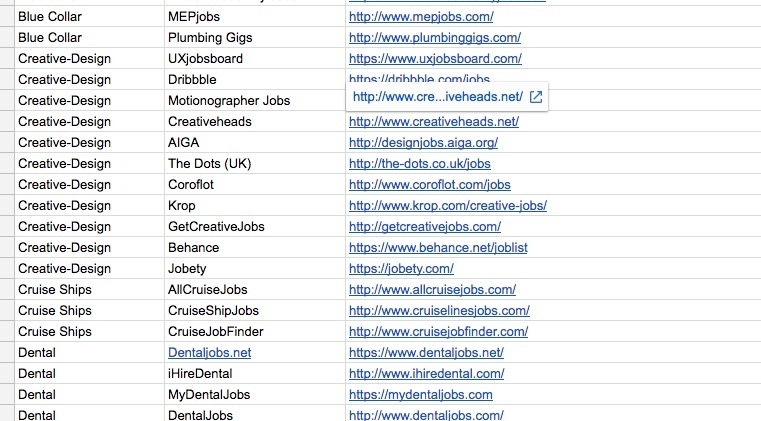Open the allcruisejobs.com link
This screenshot has height=421, width=761.
click(432, 290)
